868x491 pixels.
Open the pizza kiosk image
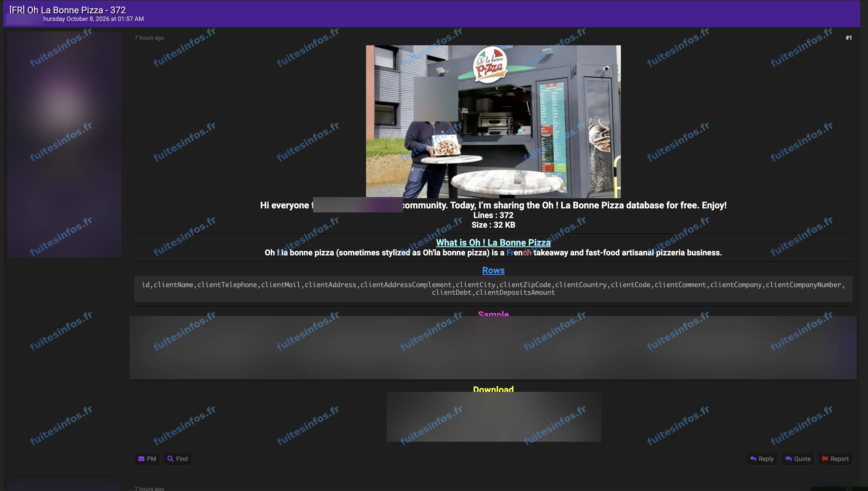493,121
